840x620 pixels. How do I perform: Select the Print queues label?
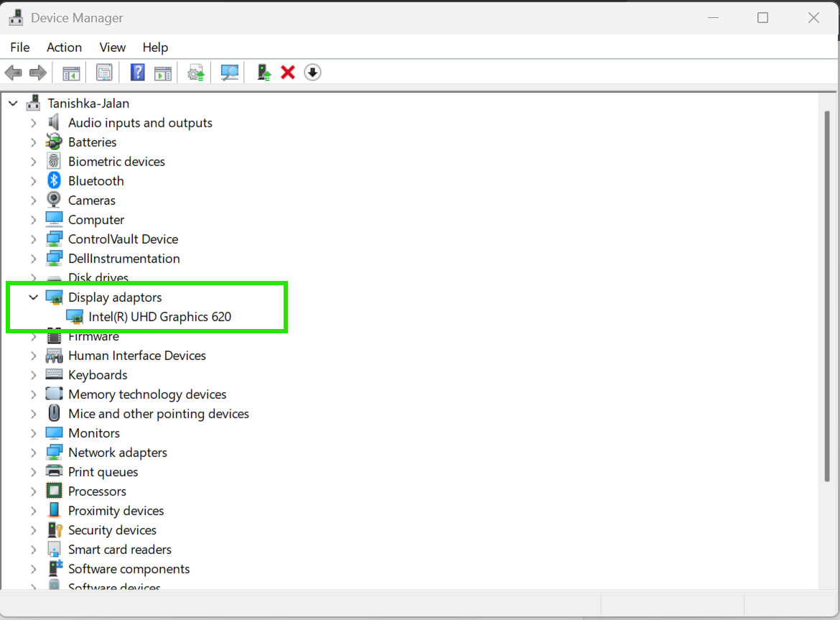103,472
